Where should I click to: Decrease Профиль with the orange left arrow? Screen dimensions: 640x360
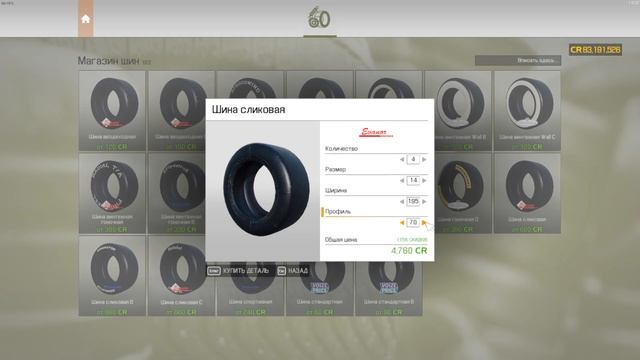pos(402,223)
